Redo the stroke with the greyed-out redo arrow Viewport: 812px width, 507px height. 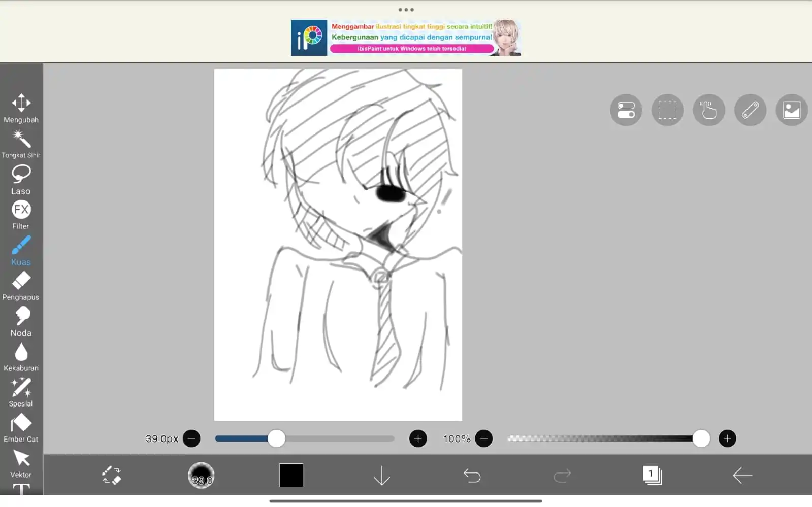(x=562, y=476)
